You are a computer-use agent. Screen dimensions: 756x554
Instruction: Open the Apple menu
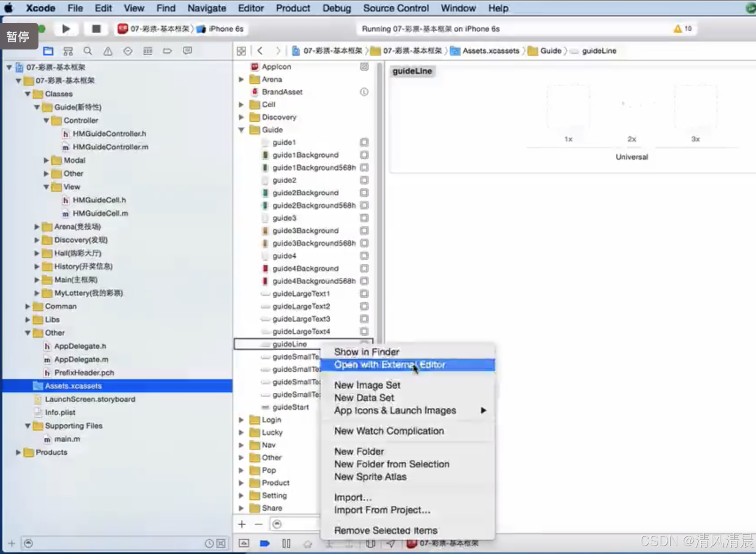(9, 8)
